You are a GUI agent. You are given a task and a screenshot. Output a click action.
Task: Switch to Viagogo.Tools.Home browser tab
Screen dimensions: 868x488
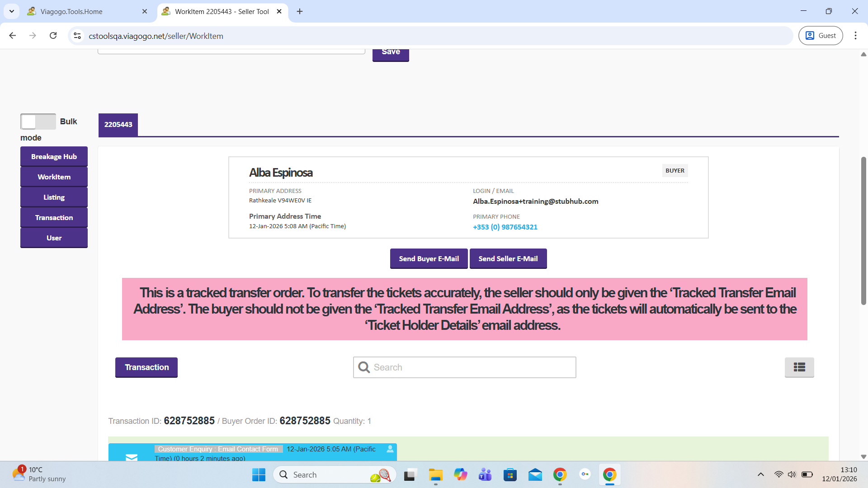[71, 12]
